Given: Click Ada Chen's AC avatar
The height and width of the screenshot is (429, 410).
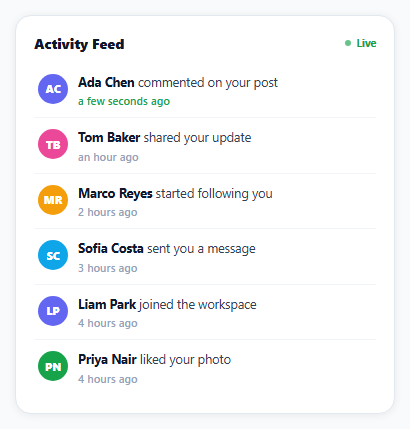Looking at the screenshot, I should pos(53,89).
